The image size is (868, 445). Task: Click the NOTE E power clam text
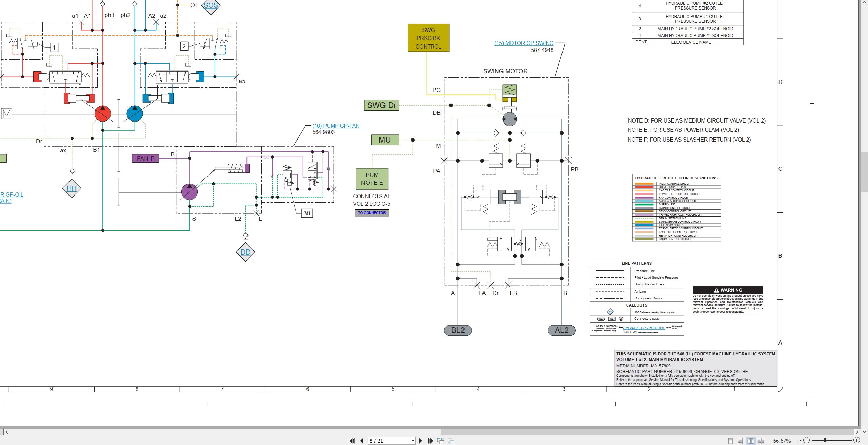683,130
